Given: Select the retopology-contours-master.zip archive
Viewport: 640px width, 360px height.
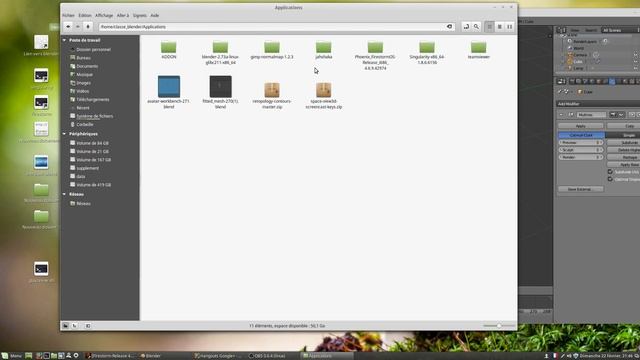Looking at the screenshot, I should [x=272, y=95].
